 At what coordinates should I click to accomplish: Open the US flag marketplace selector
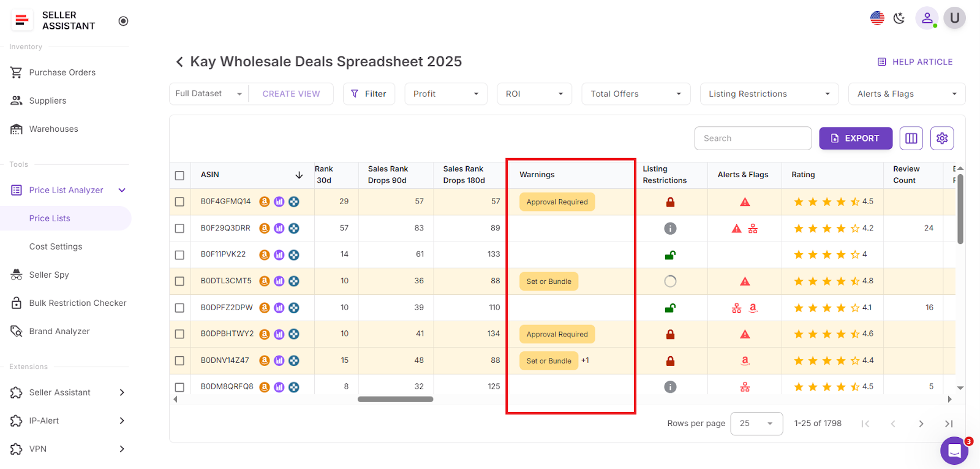point(877,18)
